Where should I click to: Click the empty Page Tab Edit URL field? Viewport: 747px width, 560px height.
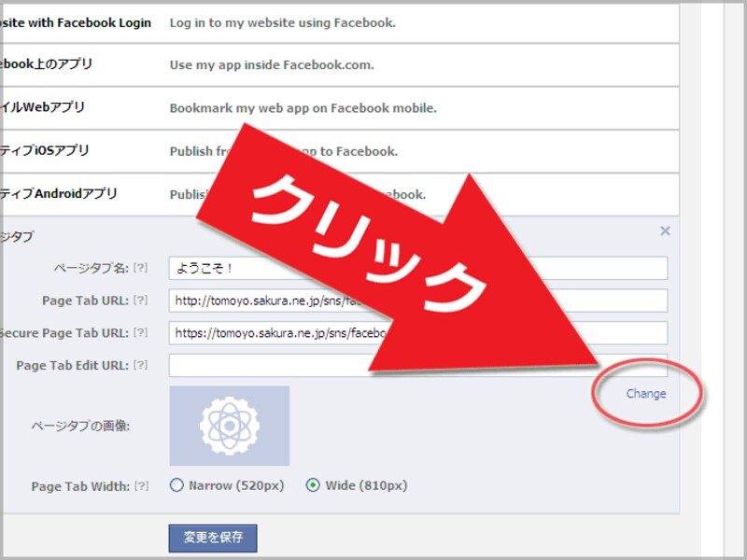click(417, 365)
